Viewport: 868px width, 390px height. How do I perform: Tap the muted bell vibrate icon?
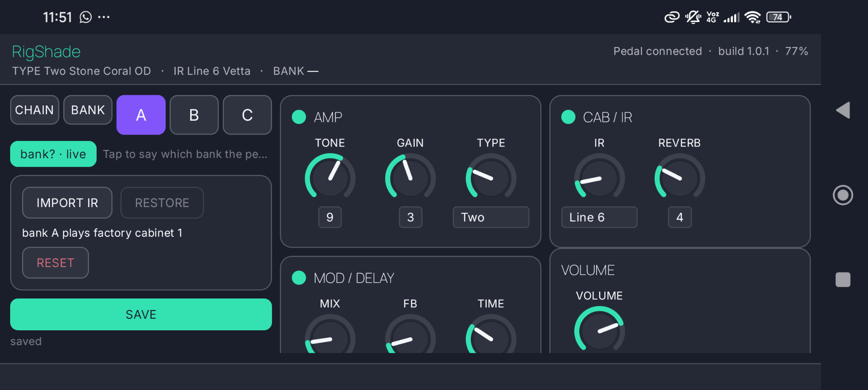click(x=693, y=17)
